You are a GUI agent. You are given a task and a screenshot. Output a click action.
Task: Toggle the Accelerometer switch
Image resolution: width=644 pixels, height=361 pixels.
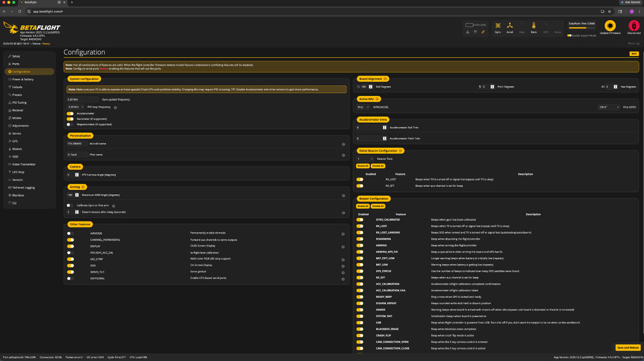[70, 113]
